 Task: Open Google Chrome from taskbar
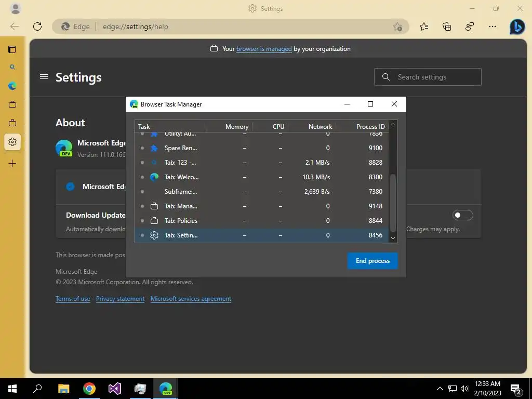coord(89,389)
